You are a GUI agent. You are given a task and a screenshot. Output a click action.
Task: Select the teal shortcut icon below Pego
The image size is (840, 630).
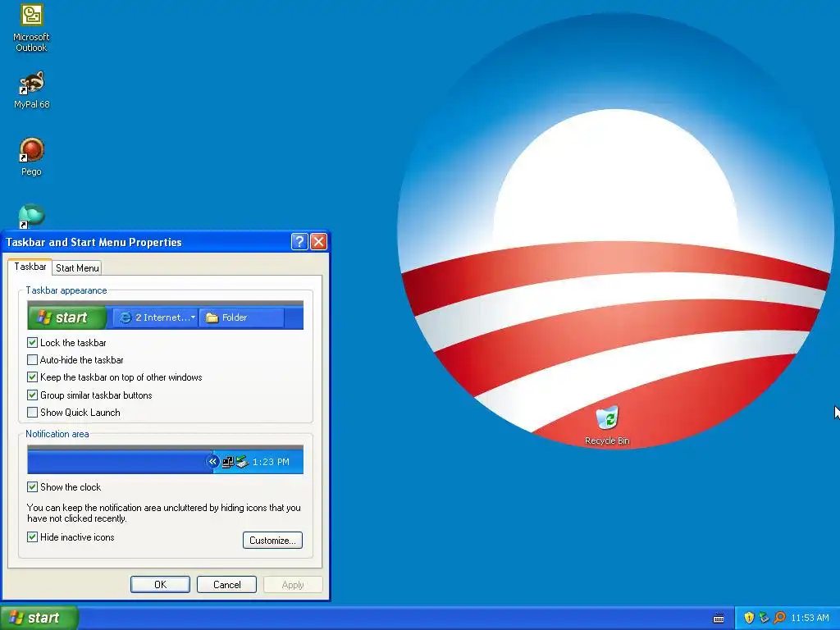coord(32,216)
